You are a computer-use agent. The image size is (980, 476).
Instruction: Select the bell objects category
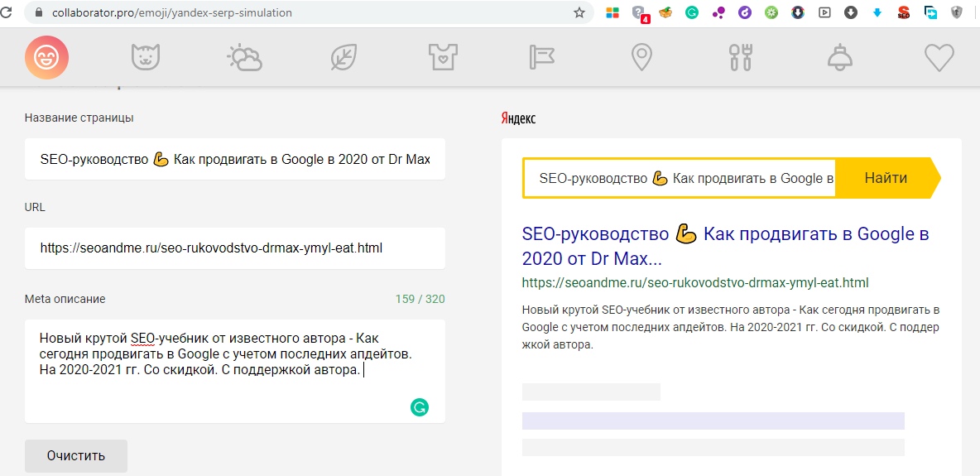[840, 58]
